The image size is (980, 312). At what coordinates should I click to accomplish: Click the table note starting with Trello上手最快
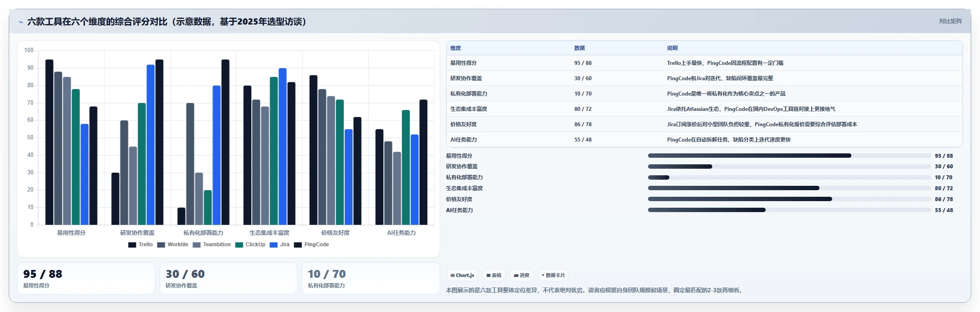point(725,63)
